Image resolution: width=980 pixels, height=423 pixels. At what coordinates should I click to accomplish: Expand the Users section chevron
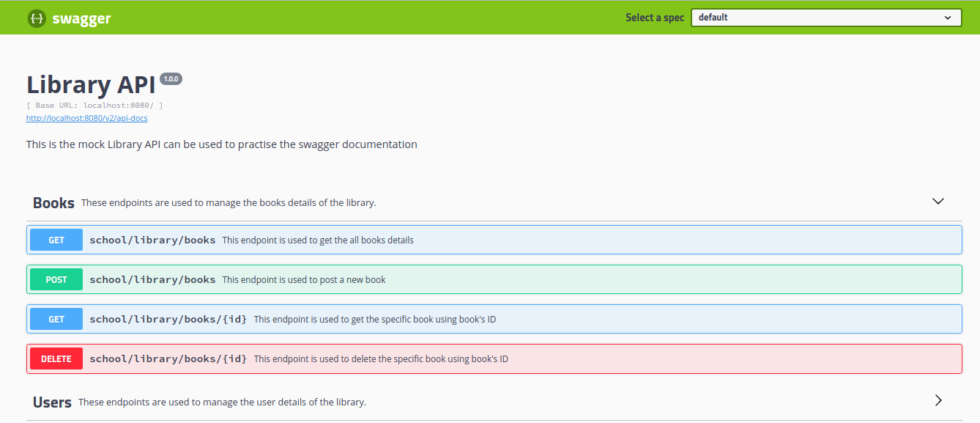[x=938, y=400]
